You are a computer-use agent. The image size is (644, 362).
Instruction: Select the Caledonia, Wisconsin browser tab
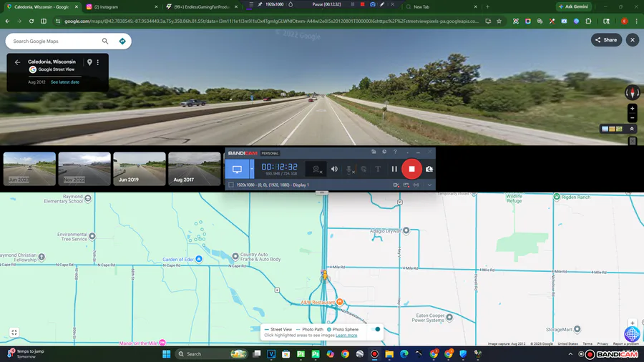[42, 6]
